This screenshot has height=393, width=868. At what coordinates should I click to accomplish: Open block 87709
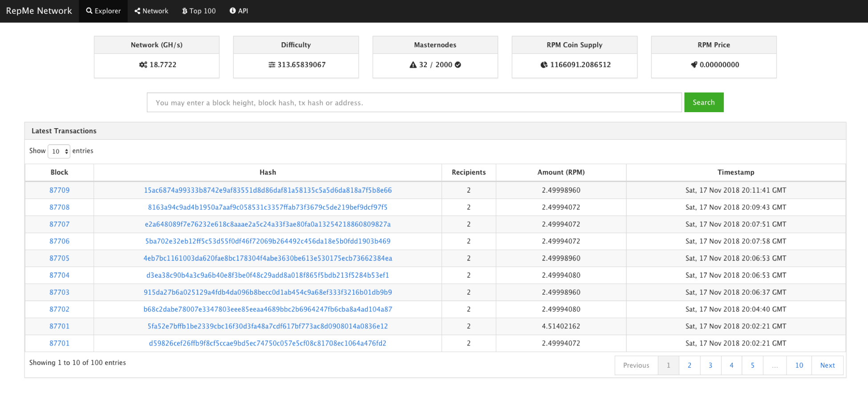pyautogui.click(x=59, y=190)
